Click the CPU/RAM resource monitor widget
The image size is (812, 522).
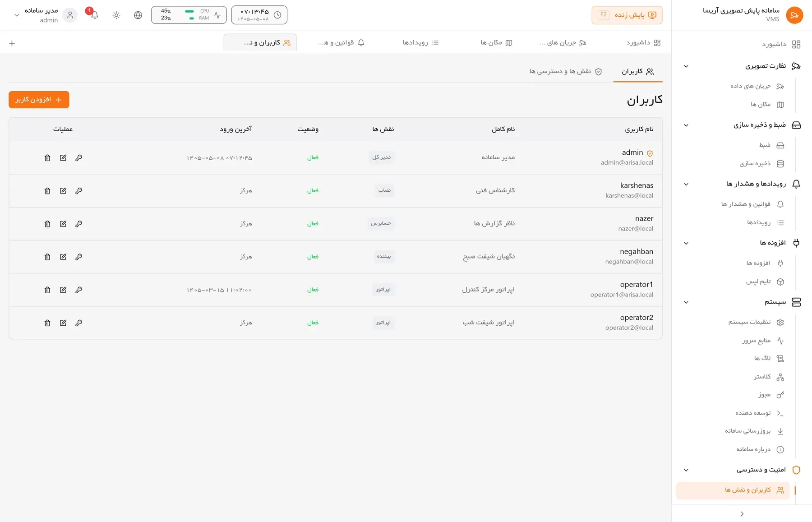point(189,15)
